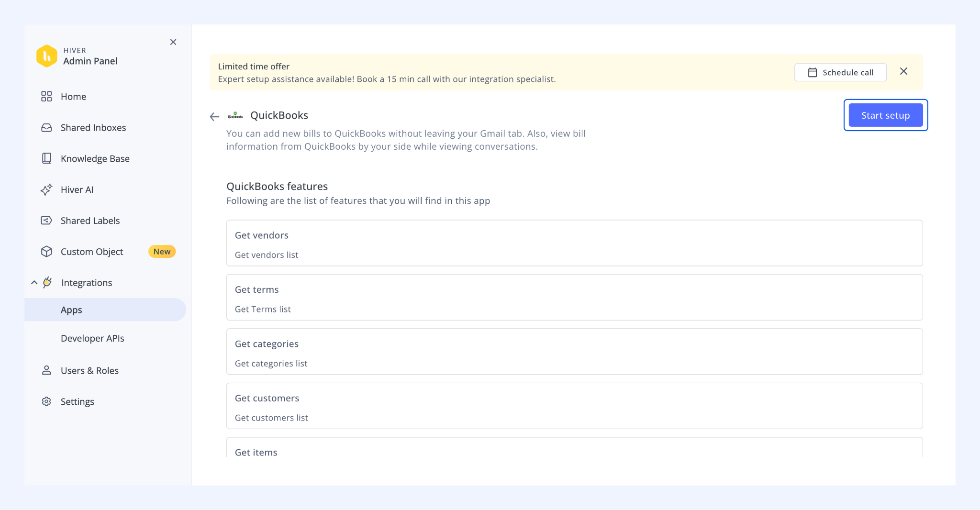Viewport: 980px width, 510px height.
Task: Click the QuickBooks description paragraph
Action: coord(406,140)
